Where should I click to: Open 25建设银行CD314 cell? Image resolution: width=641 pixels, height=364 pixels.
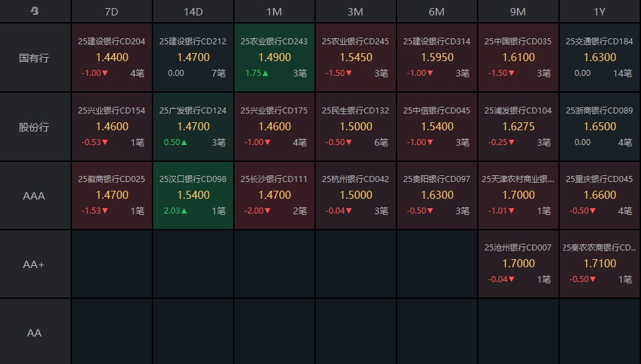pyautogui.click(x=437, y=57)
